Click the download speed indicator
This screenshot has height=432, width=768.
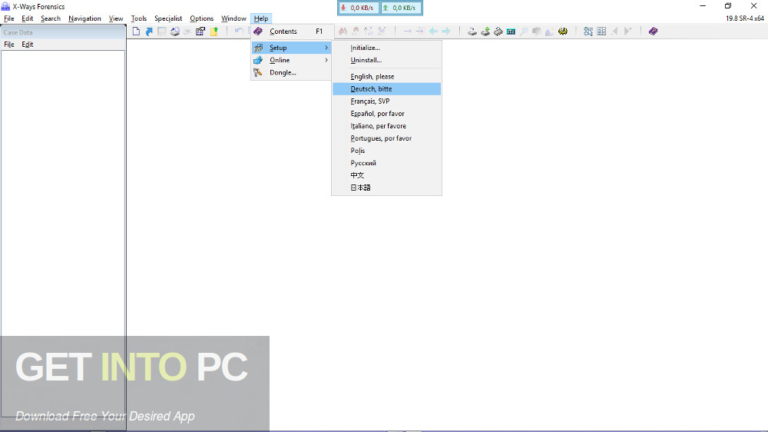point(358,8)
